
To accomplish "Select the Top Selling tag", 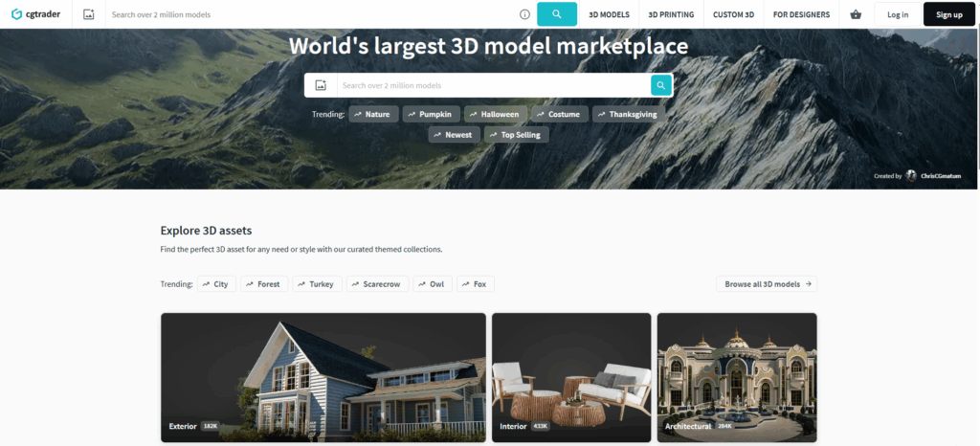I will pyautogui.click(x=516, y=135).
